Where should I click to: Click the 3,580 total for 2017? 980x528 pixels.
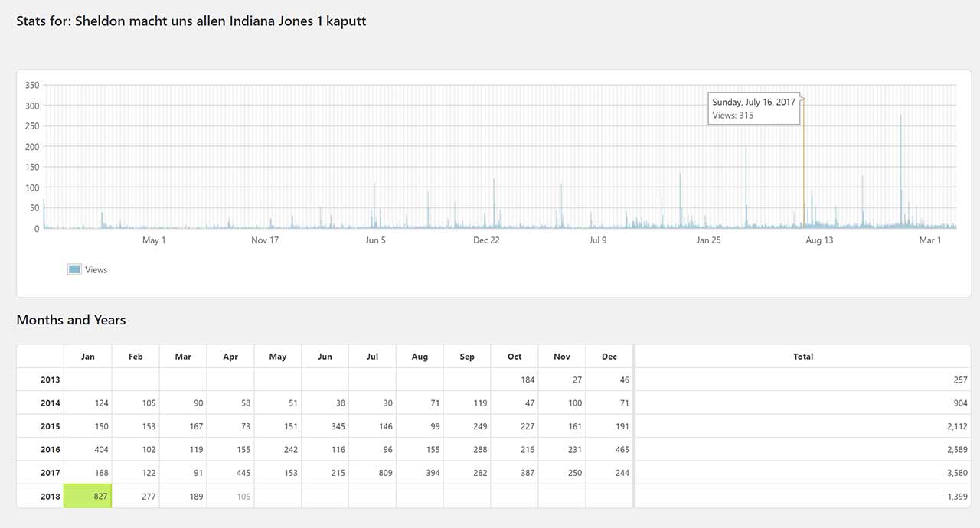[803, 473]
